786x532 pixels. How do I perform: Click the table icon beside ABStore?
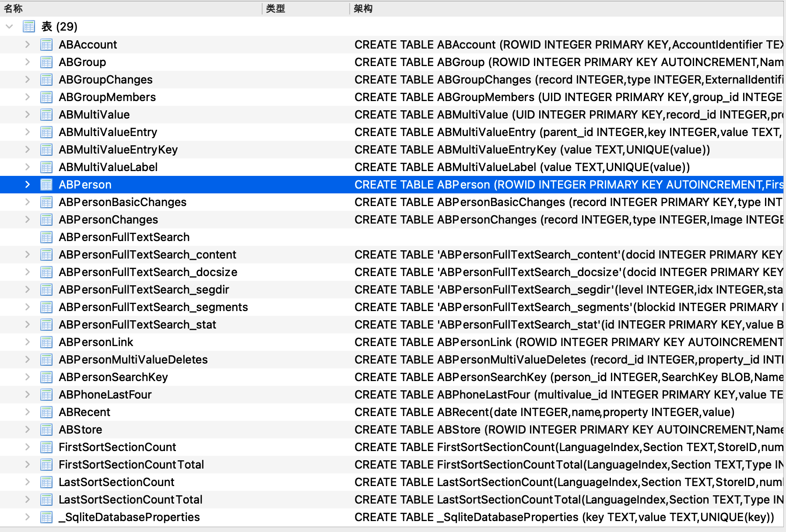46,430
